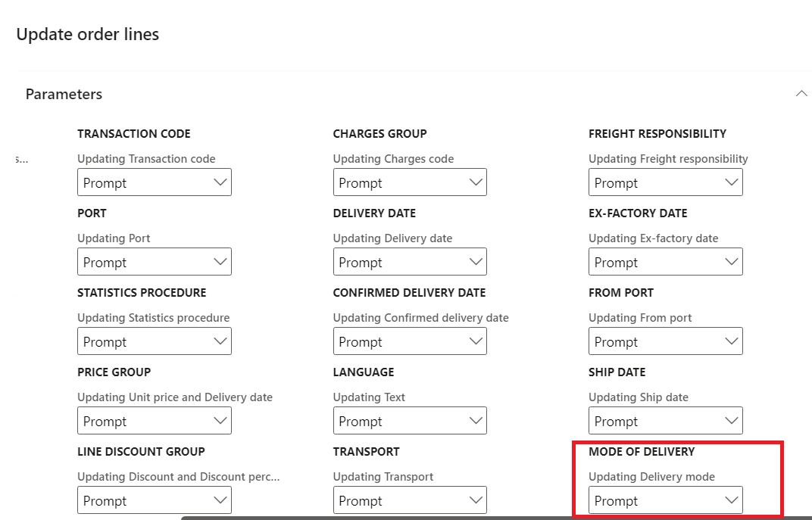Open the Updating Ship date dropdown
The height and width of the screenshot is (520, 812).
[666, 421]
